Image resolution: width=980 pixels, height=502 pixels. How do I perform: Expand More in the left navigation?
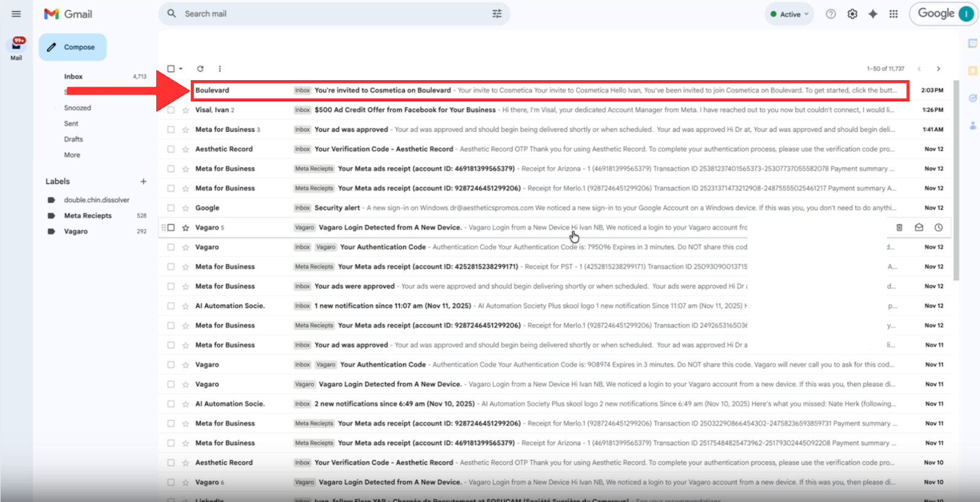[72, 155]
